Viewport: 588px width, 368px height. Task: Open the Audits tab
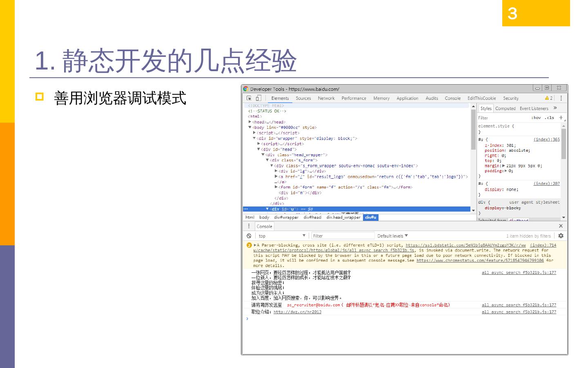[432, 98]
